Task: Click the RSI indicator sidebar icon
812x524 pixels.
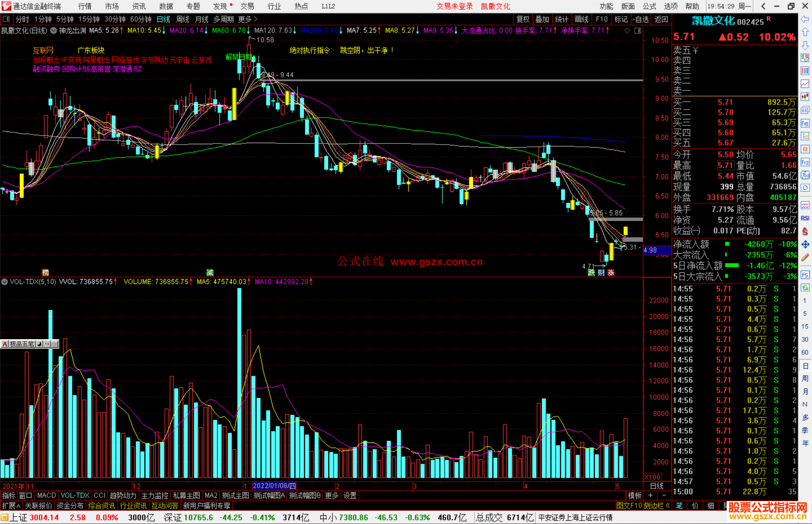Action: point(805,218)
